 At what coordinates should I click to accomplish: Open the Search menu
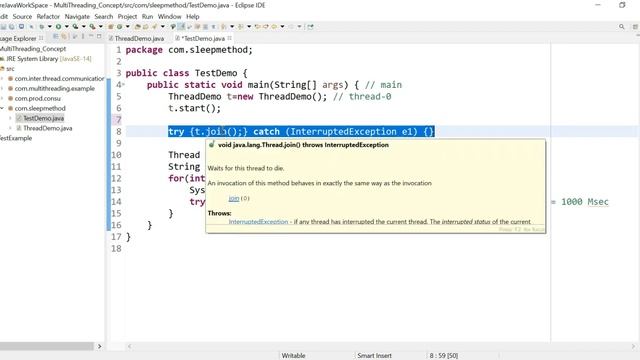pyautogui.click(x=104, y=17)
